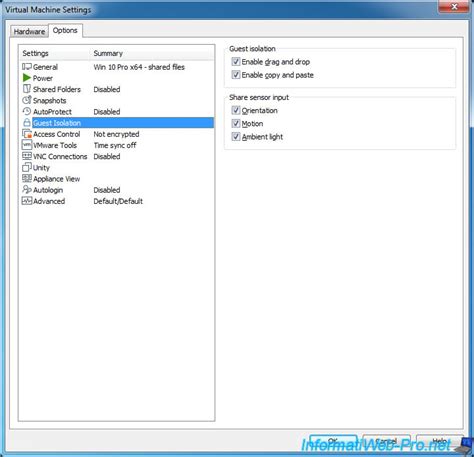Screen dimensions: 474x457
Task: Select the Power setting label
Action: 43,78
